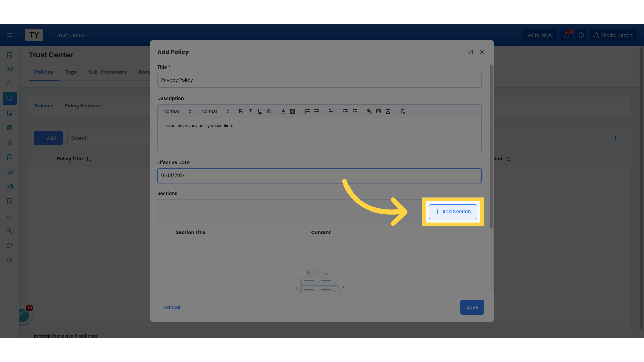
Task: Insert a hyperlink in description
Action: coord(369,111)
